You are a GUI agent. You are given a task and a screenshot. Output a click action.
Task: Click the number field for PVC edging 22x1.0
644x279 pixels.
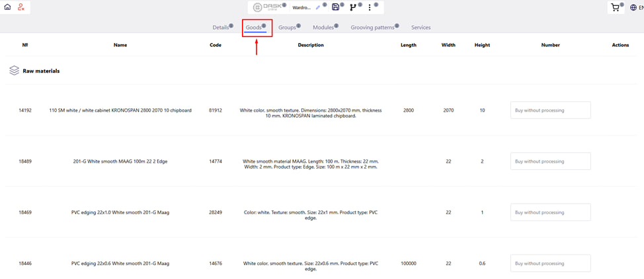(550, 212)
